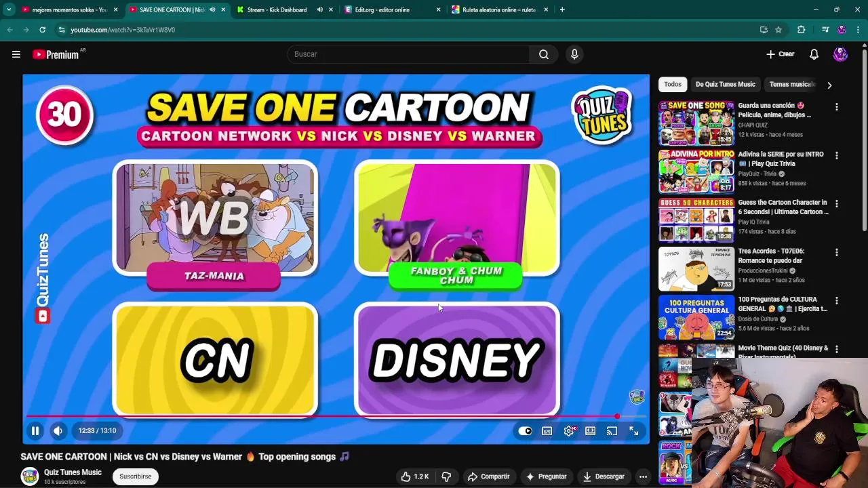868x488 pixels.
Task: Select 'Temas musicales' filter chip
Action: 791,84
